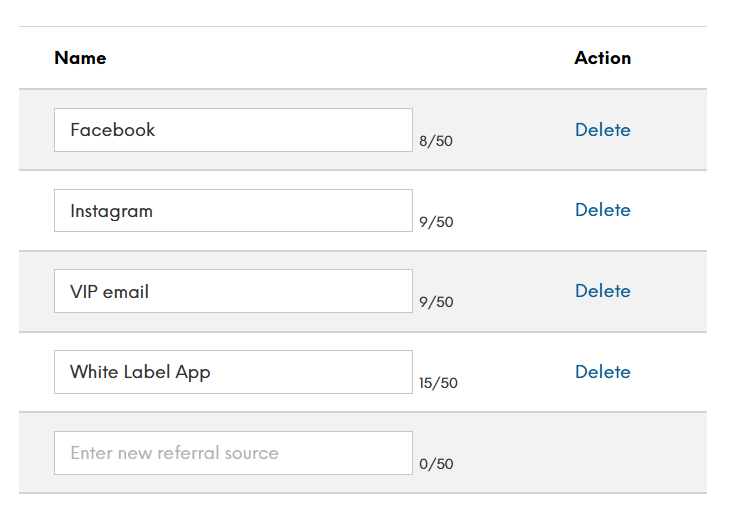Screen dimensions: 733x507
Task: Click the Facebook referral source field
Action: point(233,130)
